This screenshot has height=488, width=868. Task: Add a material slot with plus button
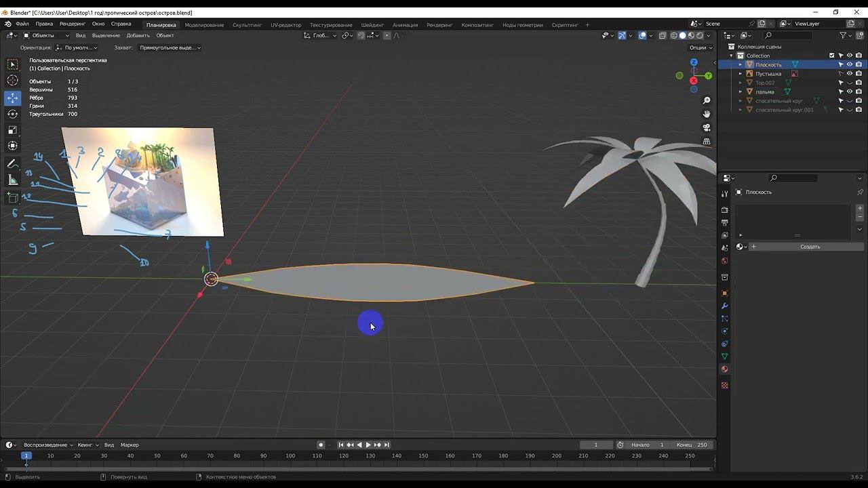click(x=860, y=209)
